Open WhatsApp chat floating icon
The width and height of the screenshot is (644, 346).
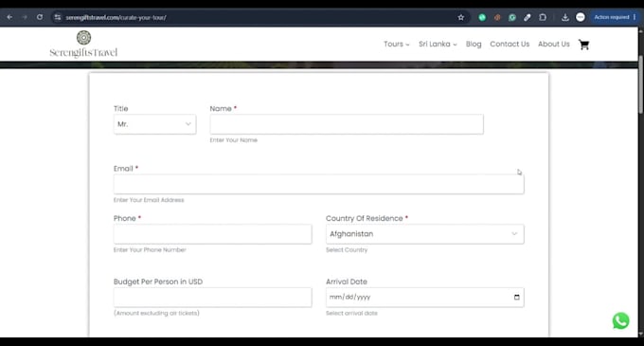tap(620, 321)
